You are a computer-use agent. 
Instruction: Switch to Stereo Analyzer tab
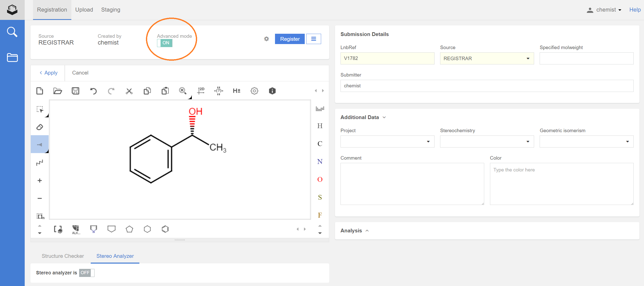[115, 256]
